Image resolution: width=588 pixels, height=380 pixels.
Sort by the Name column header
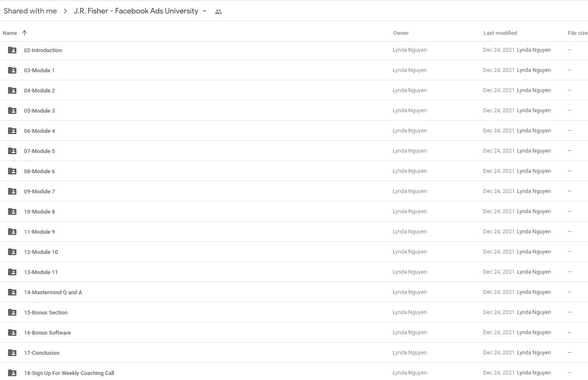click(x=10, y=33)
